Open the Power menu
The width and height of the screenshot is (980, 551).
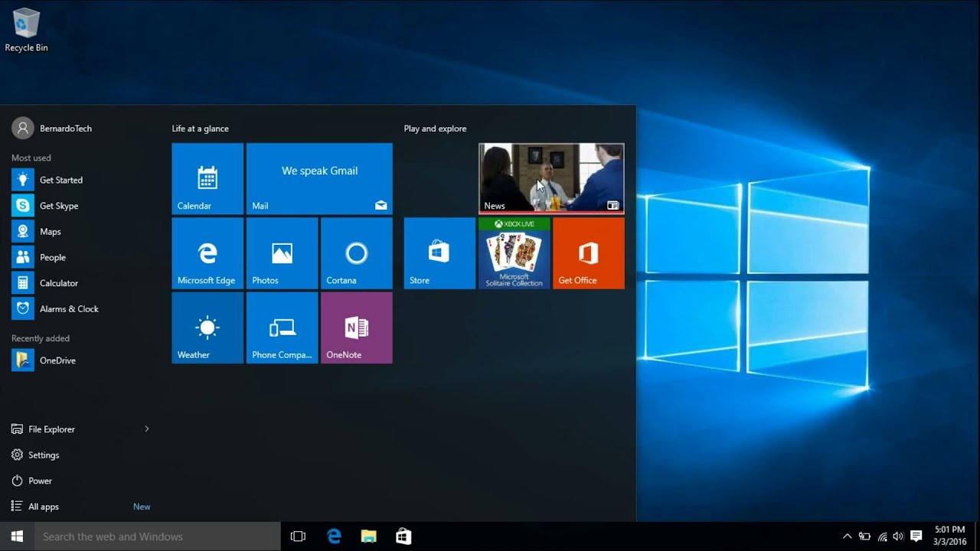[x=41, y=481]
